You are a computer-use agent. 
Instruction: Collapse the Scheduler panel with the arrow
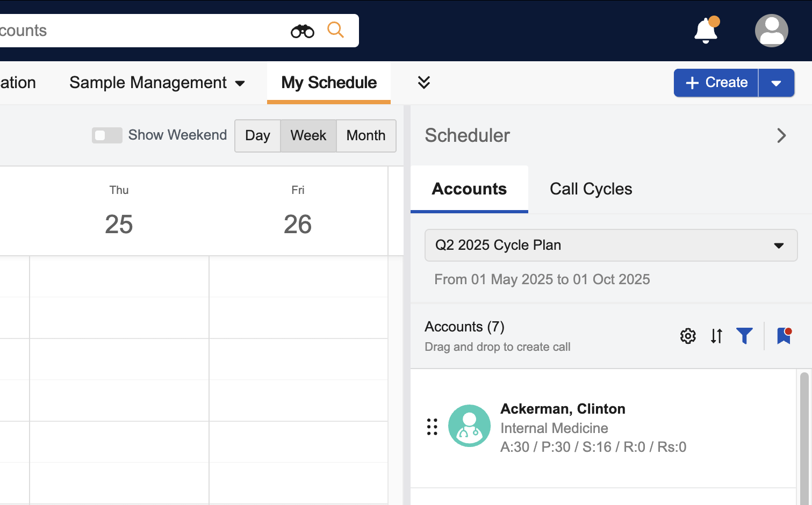pyautogui.click(x=781, y=135)
